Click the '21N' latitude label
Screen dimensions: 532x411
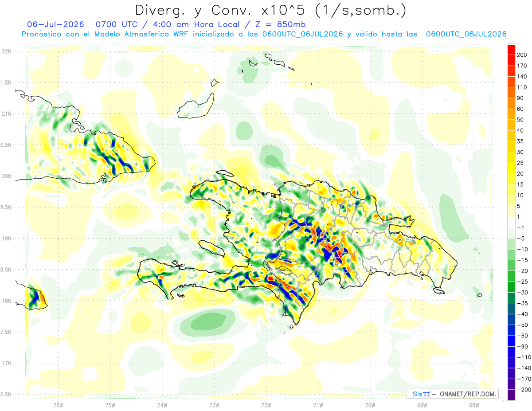pos(7,114)
